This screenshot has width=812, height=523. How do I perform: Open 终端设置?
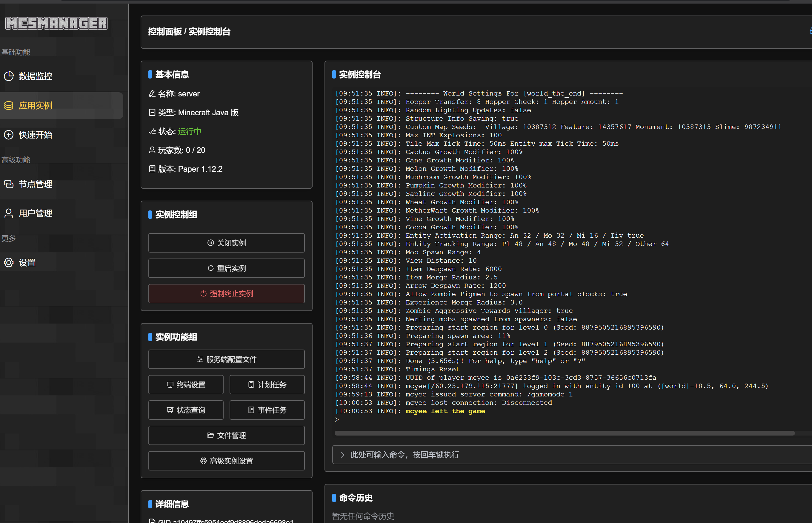186,385
